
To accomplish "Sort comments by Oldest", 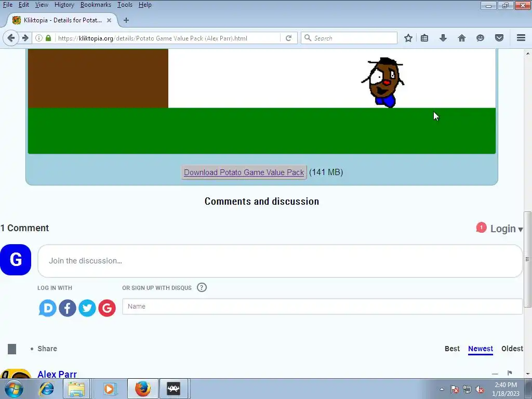I will tap(512, 349).
